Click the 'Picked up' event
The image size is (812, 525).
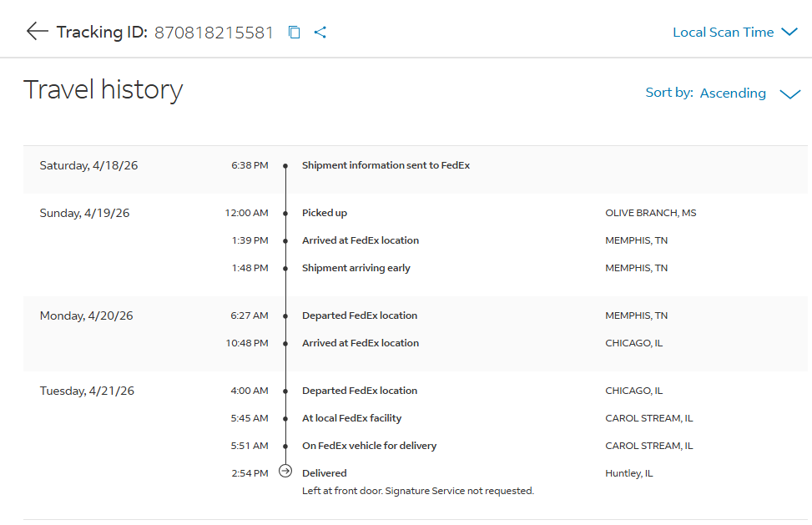click(x=325, y=213)
